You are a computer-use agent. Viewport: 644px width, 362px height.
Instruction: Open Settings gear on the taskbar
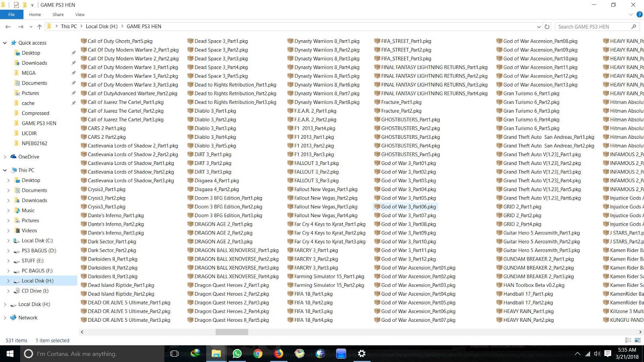tap(362, 354)
